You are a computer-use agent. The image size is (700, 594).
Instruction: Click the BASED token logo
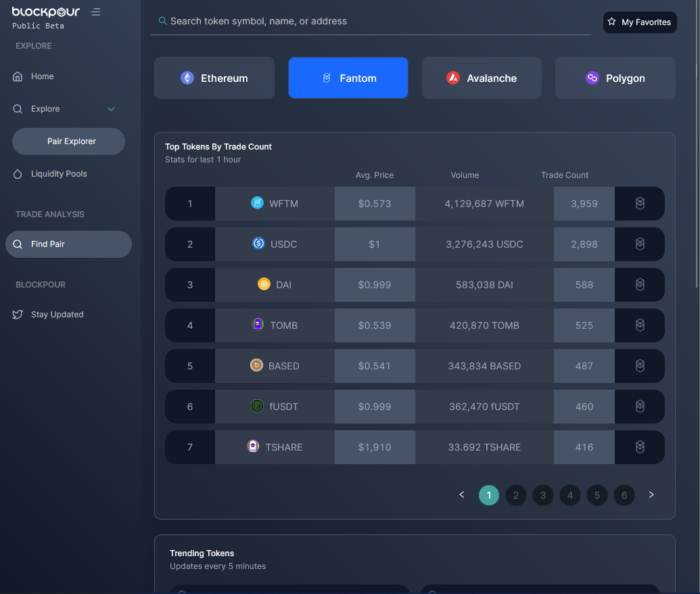[256, 365]
